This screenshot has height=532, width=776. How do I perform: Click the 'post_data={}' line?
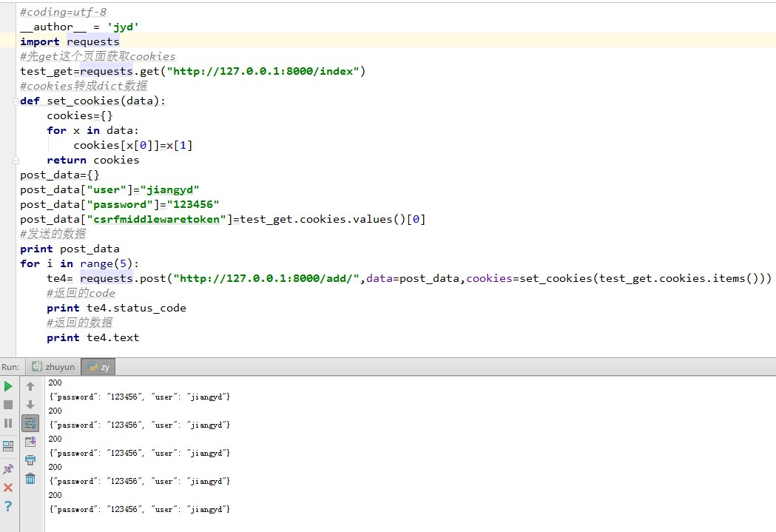coord(60,175)
